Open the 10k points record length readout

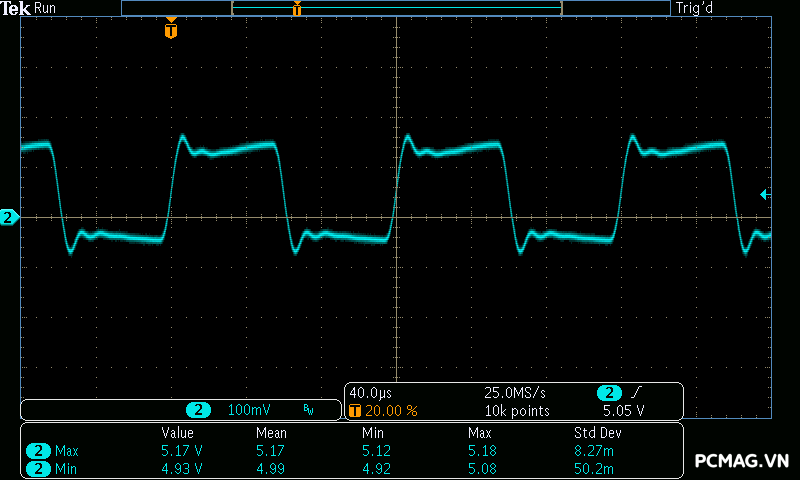(x=517, y=410)
